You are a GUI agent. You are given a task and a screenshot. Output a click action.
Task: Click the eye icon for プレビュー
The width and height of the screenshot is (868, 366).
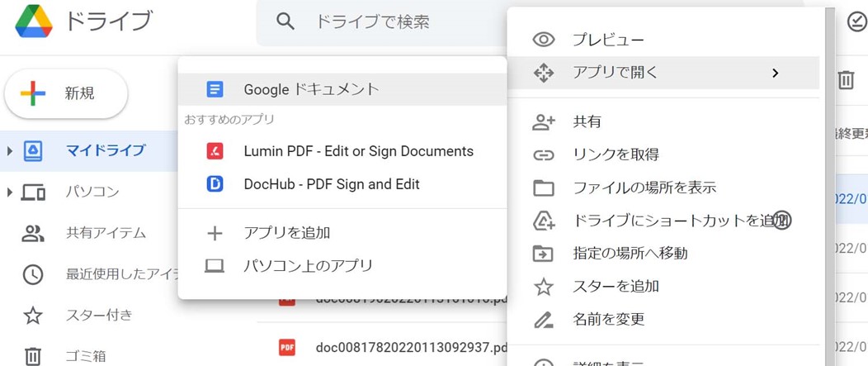pyautogui.click(x=544, y=40)
